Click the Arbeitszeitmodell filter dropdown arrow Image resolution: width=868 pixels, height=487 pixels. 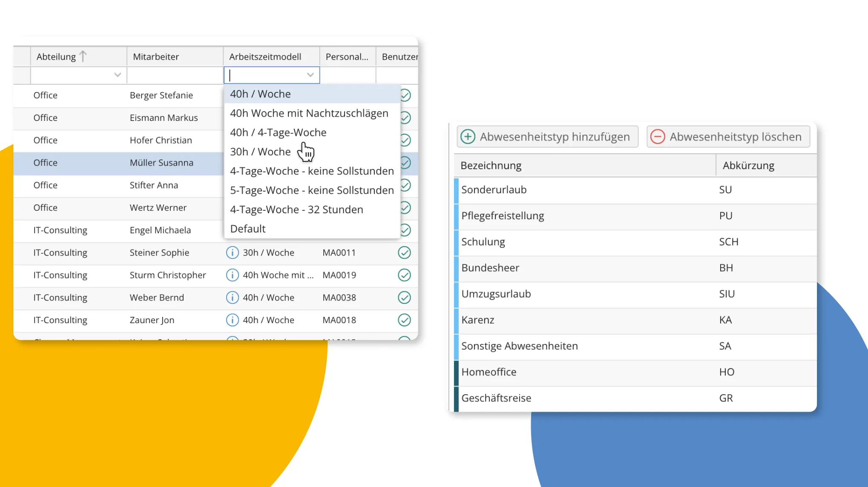pyautogui.click(x=310, y=75)
